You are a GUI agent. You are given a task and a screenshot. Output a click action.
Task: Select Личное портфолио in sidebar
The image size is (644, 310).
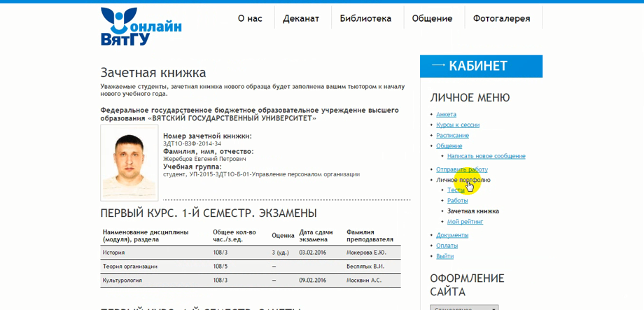click(x=463, y=180)
